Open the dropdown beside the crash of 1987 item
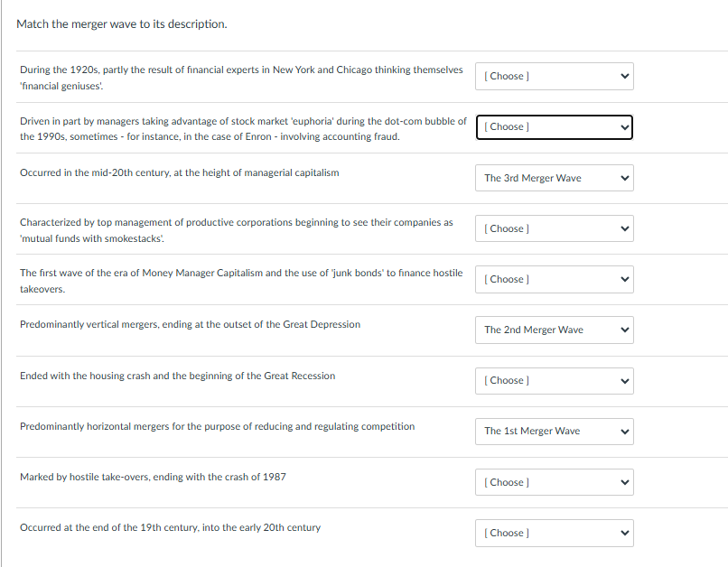 pyautogui.click(x=554, y=481)
